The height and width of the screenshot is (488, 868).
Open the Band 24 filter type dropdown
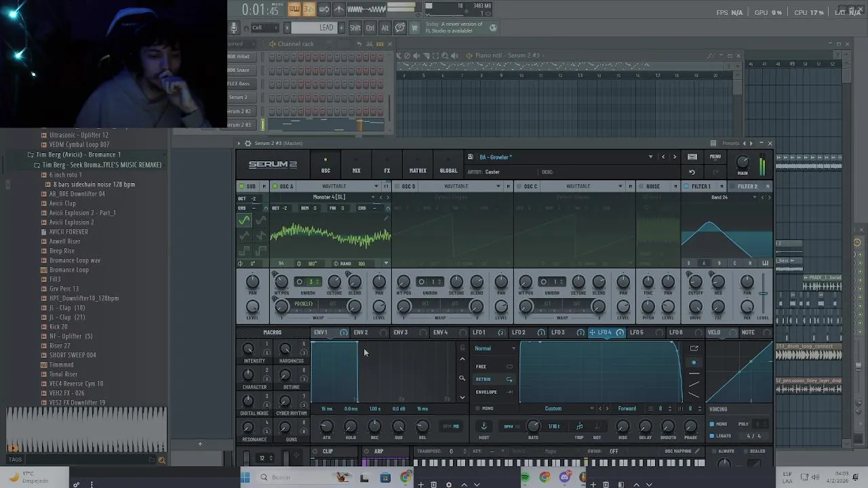720,197
